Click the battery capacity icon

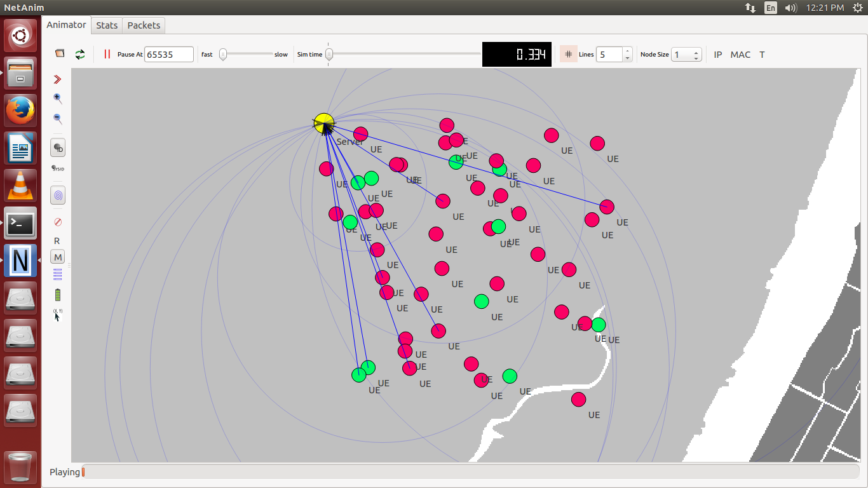[x=58, y=295]
